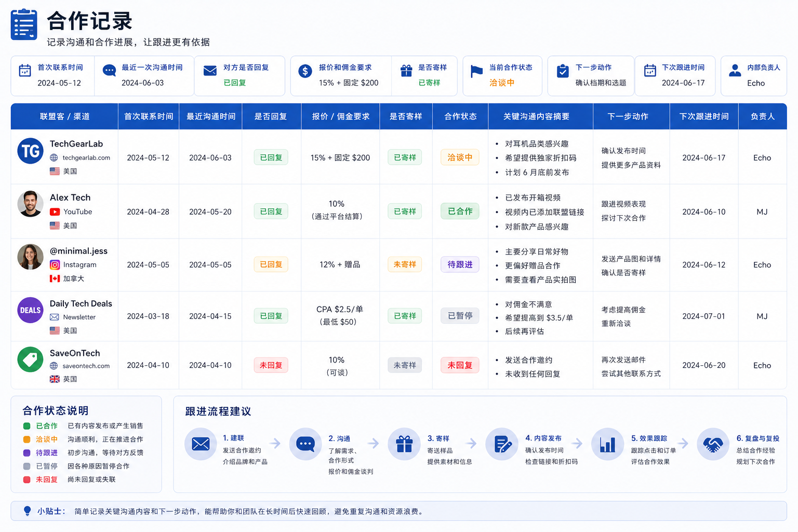Screen dimensions: 798x532
Task: Open the techgearlab.com link
Action: (x=86, y=158)
